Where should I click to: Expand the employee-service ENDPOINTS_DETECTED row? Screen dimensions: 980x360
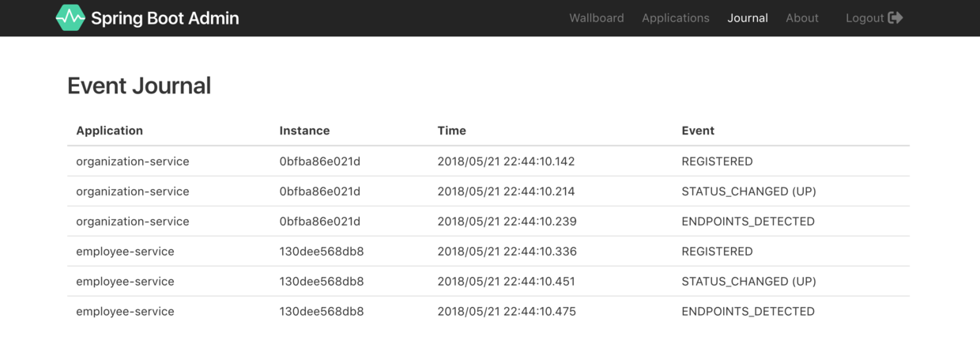[x=488, y=312]
